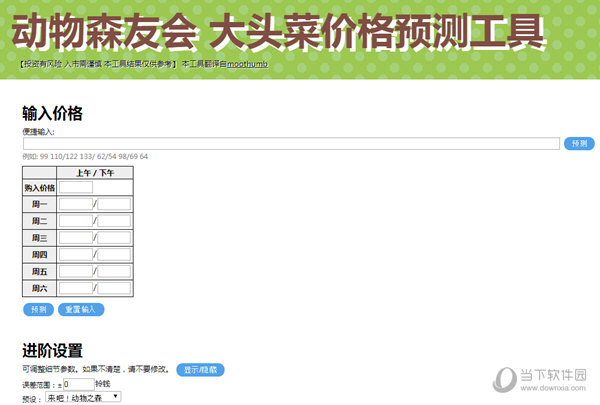Select Tuesday (周二) morning price field
600x405 pixels.
[x=76, y=221]
